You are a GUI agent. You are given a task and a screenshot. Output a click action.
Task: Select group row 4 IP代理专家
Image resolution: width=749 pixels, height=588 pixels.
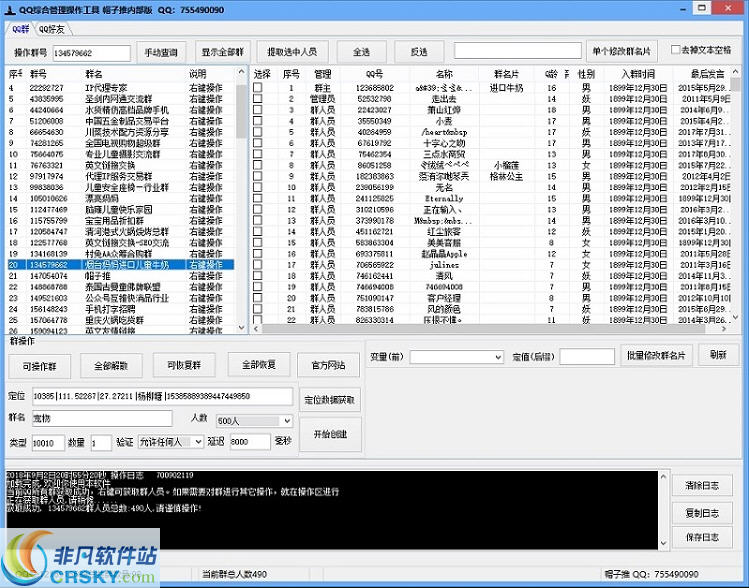121,87
